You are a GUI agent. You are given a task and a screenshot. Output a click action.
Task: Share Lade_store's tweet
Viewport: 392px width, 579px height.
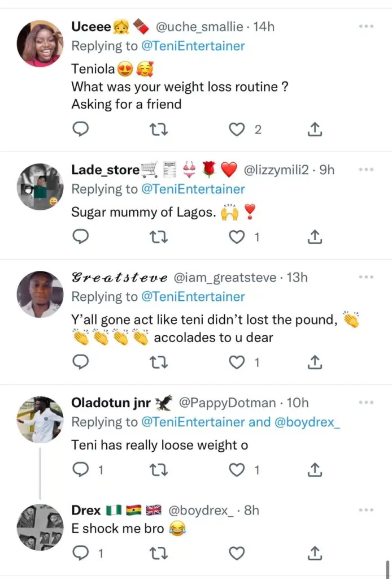(315, 237)
